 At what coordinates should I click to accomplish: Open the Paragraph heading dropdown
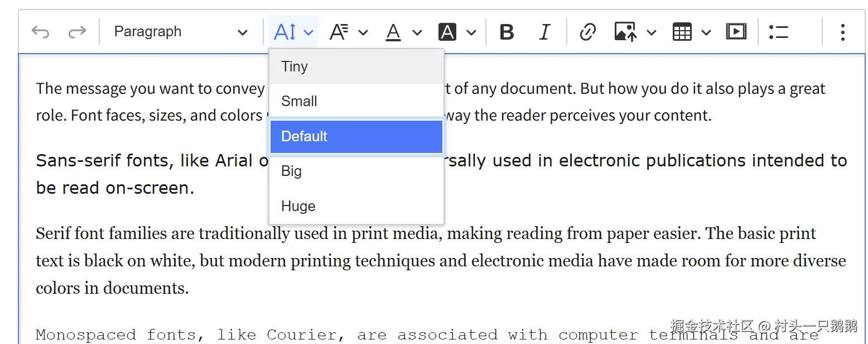click(181, 32)
